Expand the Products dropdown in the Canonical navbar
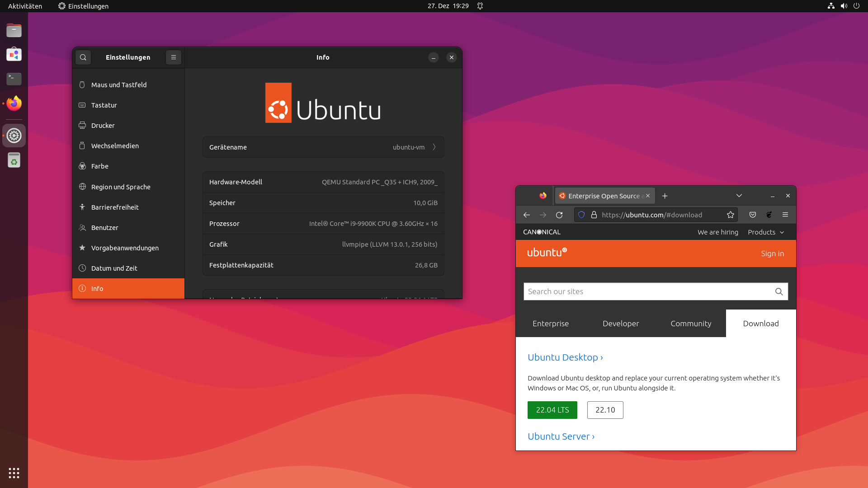This screenshot has width=868, height=488. point(765,232)
